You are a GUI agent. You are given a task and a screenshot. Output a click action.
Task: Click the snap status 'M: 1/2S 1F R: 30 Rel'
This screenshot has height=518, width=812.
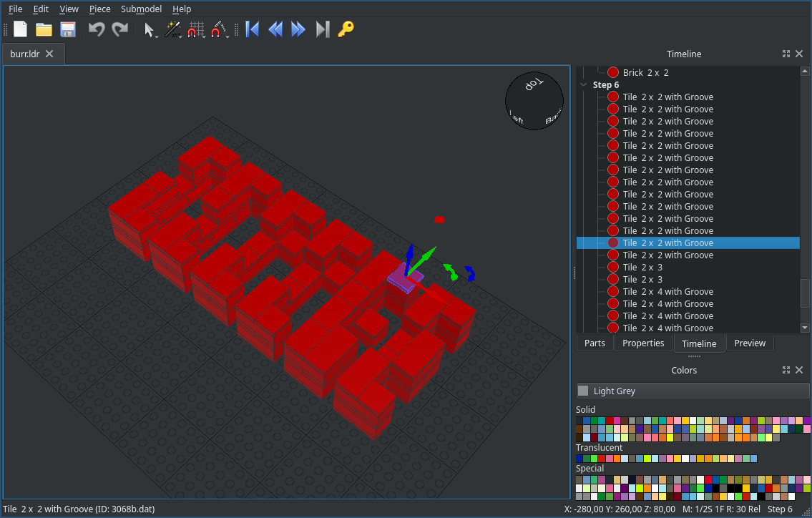tap(721, 509)
